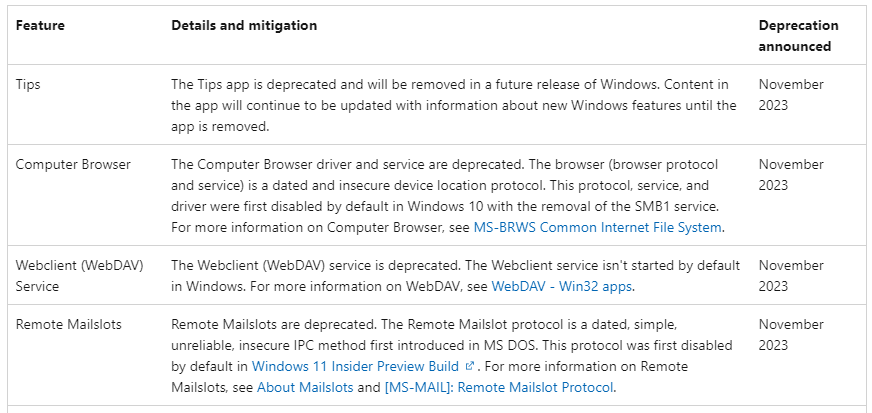The width and height of the screenshot is (872, 413).
Task: Open the WebDAV - Win32 apps link
Action: click(x=562, y=286)
